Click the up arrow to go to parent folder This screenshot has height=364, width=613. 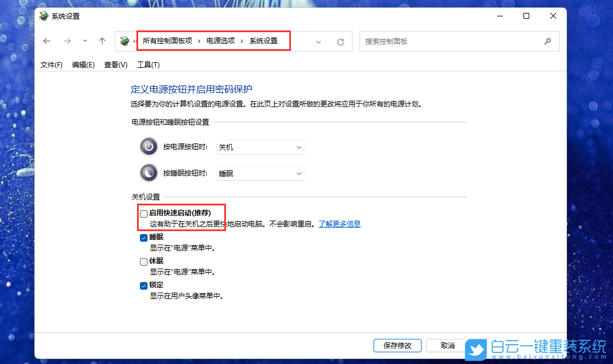coord(101,40)
